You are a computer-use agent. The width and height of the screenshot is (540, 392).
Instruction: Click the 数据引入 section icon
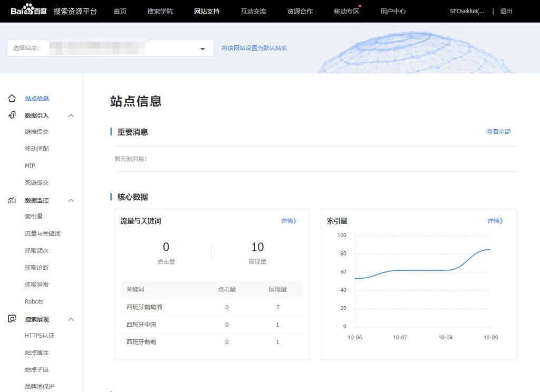(x=12, y=115)
